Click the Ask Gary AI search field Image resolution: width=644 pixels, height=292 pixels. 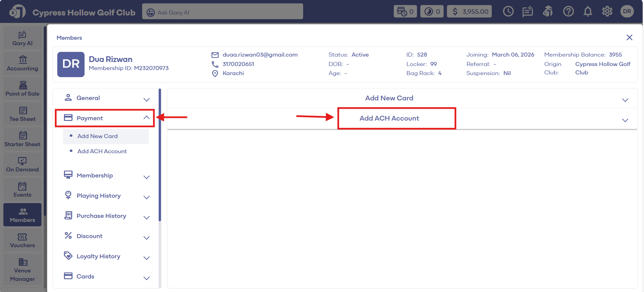point(222,12)
